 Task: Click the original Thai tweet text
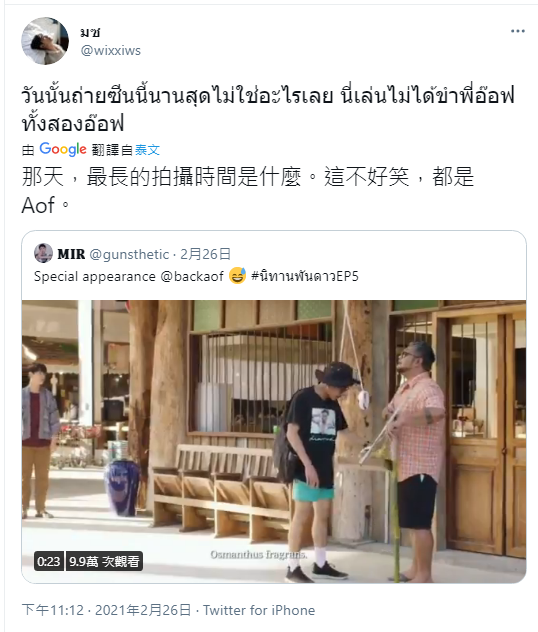point(268,109)
